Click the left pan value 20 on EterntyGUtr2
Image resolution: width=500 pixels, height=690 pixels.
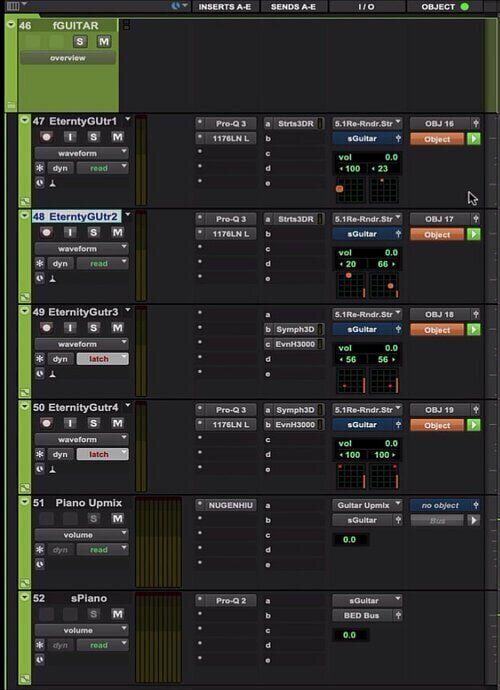[351, 264]
